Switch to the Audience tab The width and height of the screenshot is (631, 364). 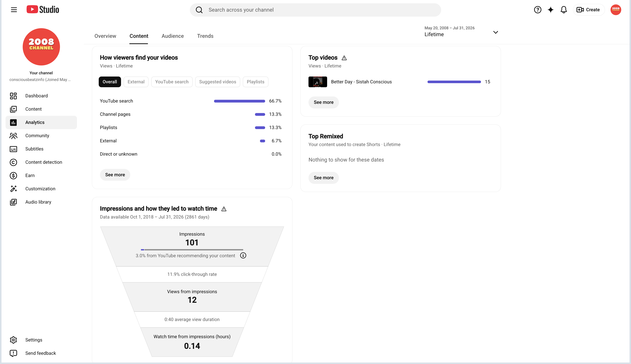(x=173, y=36)
